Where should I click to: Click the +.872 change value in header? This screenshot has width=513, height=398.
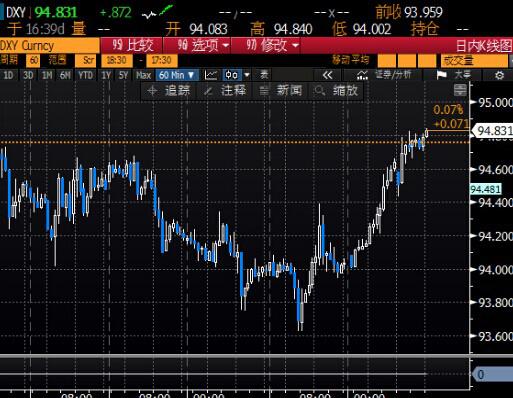115,13
